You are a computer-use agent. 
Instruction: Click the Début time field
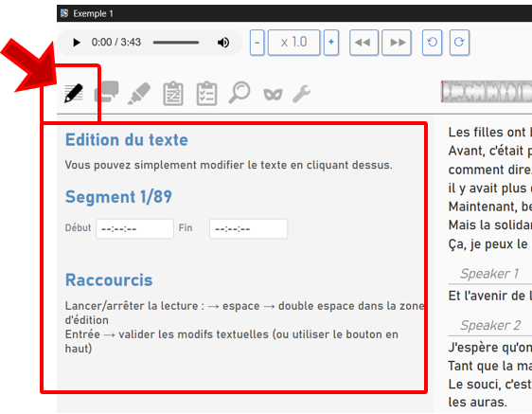tap(134, 229)
